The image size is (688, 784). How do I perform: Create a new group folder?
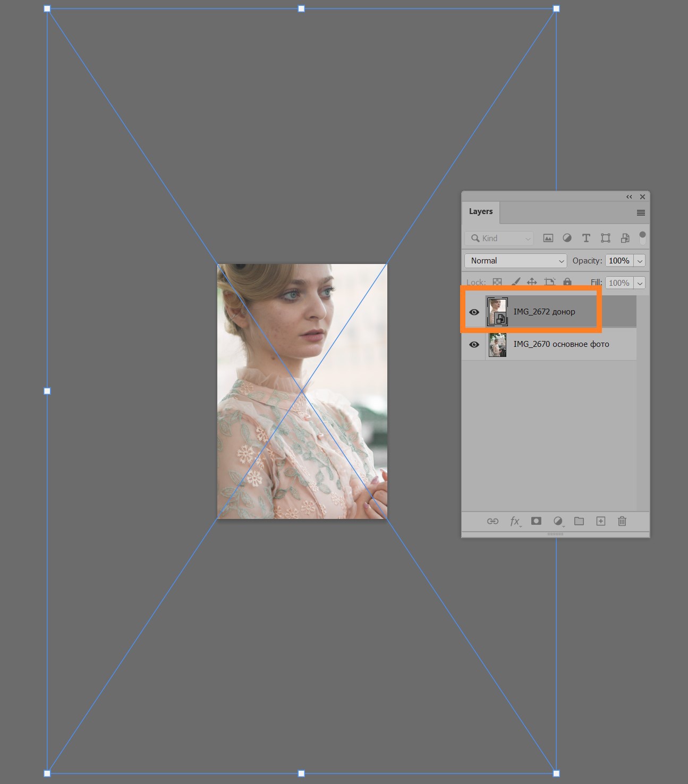(x=579, y=521)
